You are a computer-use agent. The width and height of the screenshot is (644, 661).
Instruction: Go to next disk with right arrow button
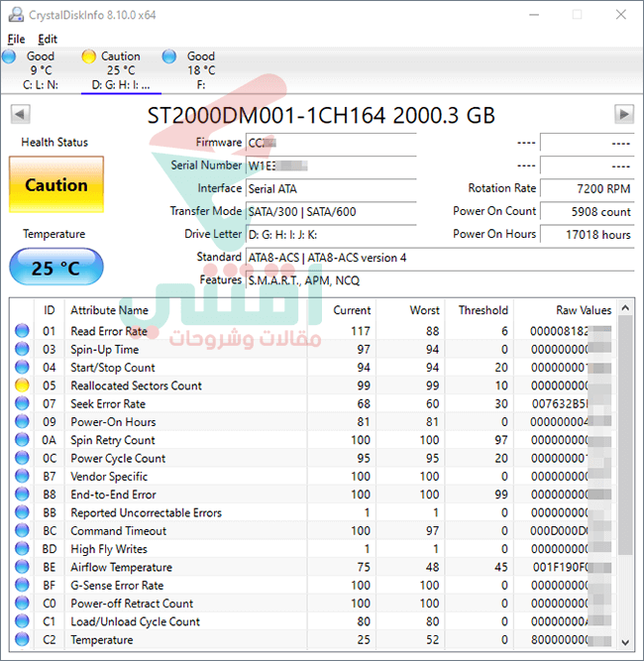[624, 114]
